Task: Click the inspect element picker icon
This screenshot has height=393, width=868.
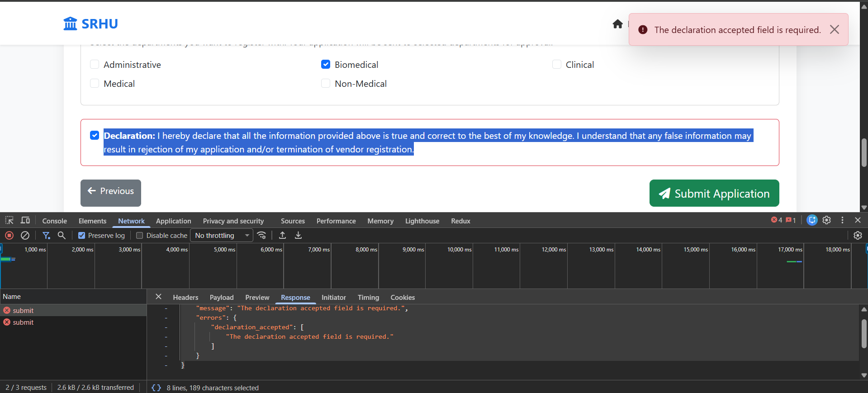Action: [x=9, y=220]
